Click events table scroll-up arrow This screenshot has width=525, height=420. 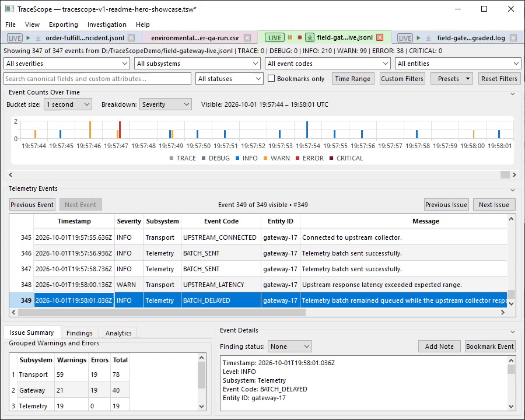(511, 219)
